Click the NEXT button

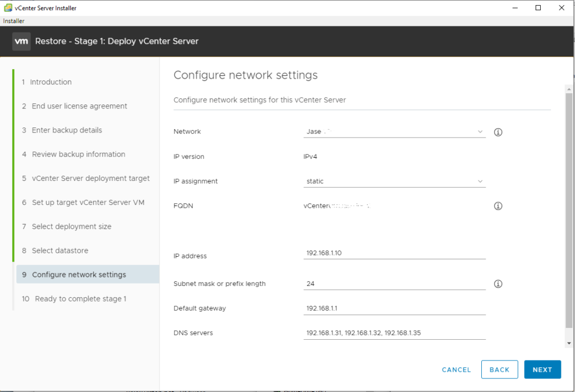pyautogui.click(x=542, y=370)
